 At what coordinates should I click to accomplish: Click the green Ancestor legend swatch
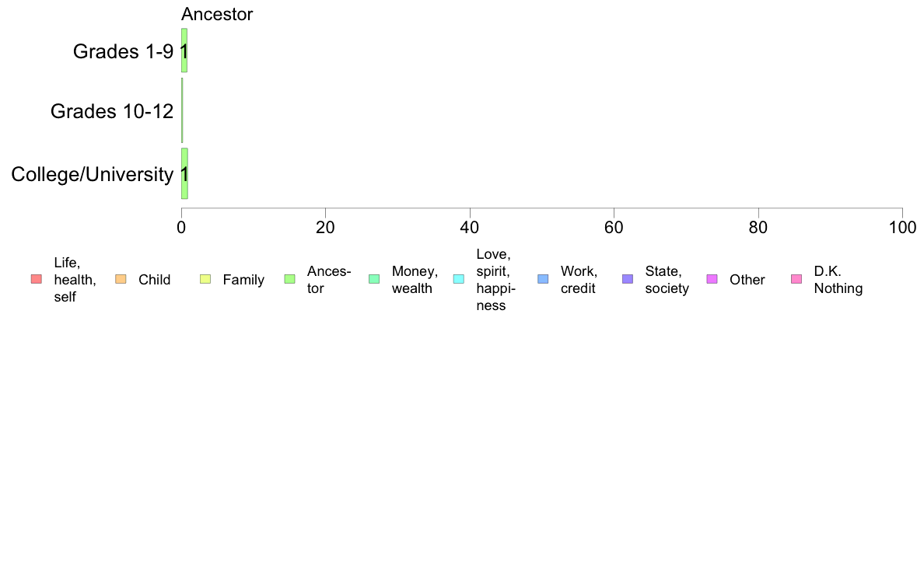[290, 279]
